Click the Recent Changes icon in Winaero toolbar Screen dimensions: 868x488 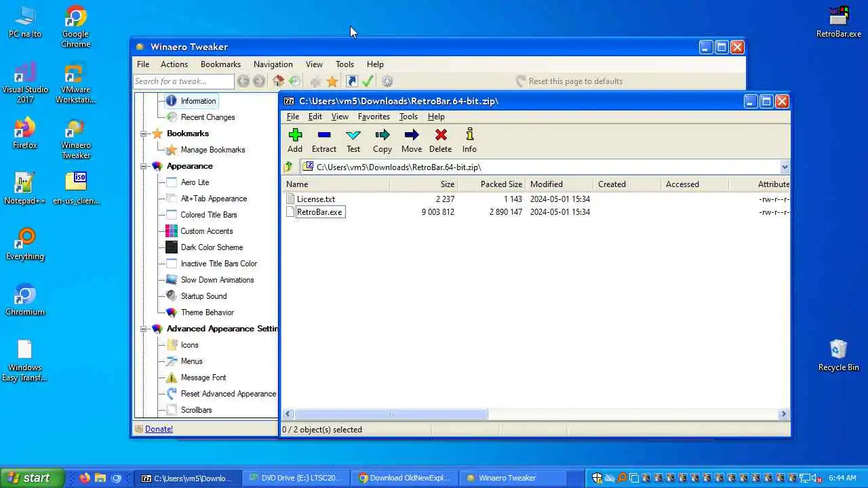pyautogui.click(x=294, y=81)
